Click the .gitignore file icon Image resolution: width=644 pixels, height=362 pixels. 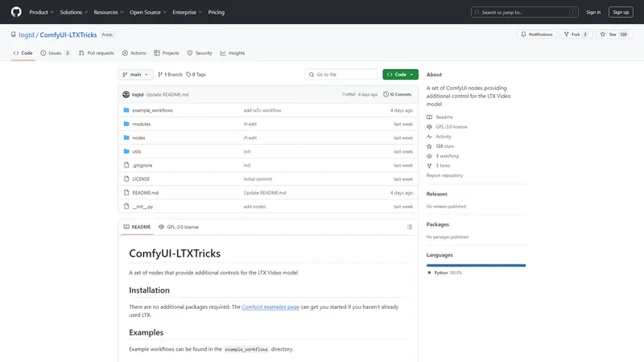pyautogui.click(x=126, y=165)
